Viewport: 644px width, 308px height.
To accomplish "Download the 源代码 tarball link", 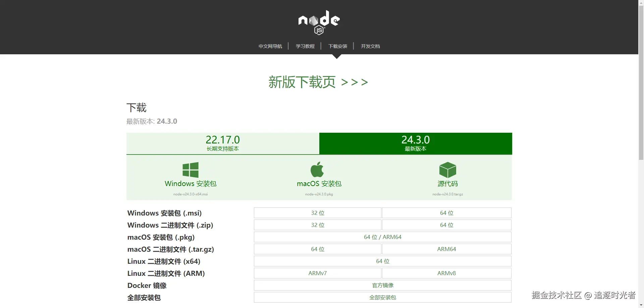I will 448,184.
